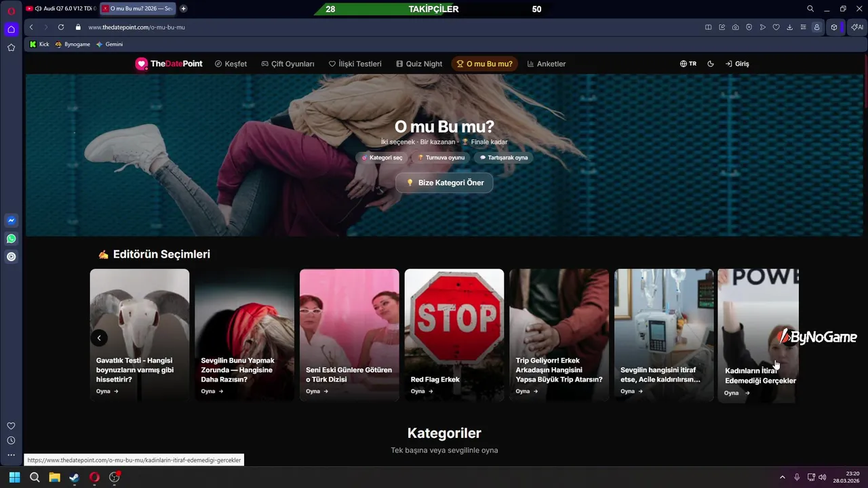The width and height of the screenshot is (868, 488).
Task: Open Windows taskbar search
Action: click(35, 477)
